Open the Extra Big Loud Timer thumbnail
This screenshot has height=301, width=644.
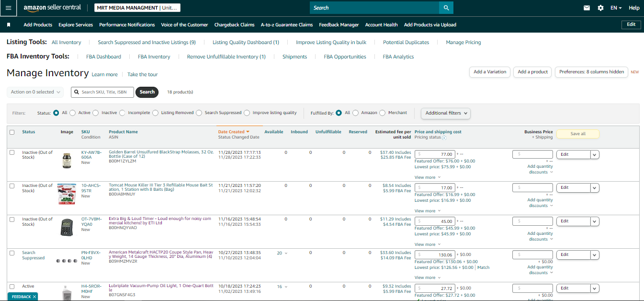click(67, 227)
